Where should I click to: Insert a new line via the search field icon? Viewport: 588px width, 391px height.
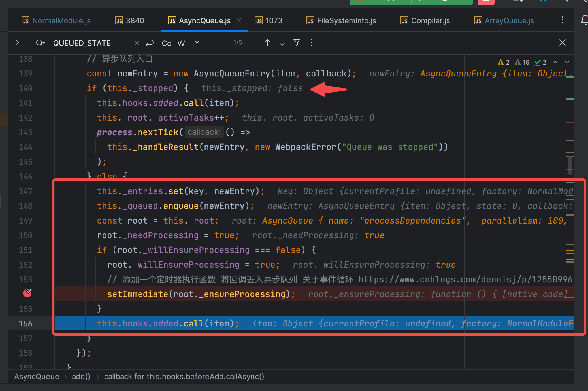click(x=150, y=43)
